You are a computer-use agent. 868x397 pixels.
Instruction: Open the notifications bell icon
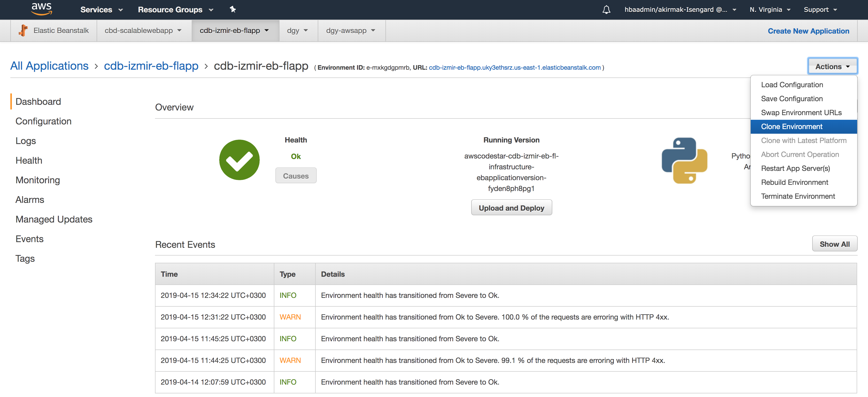(606, 10)
